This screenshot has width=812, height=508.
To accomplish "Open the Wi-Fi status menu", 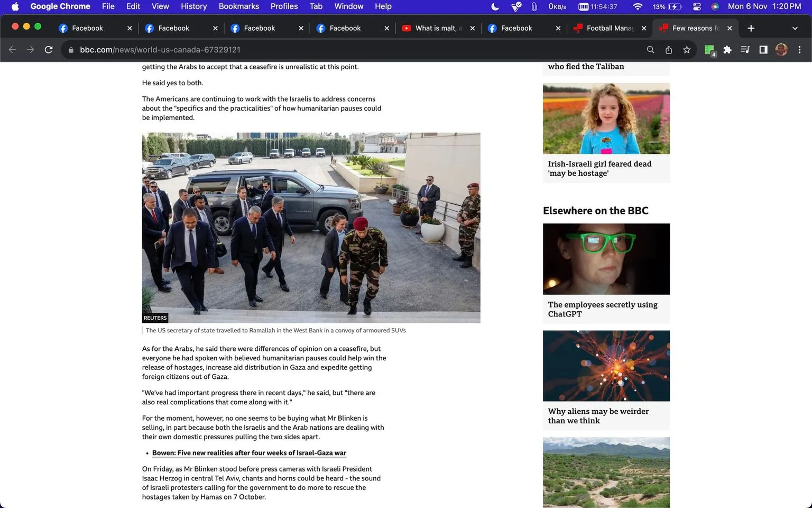I will point(638,6).
